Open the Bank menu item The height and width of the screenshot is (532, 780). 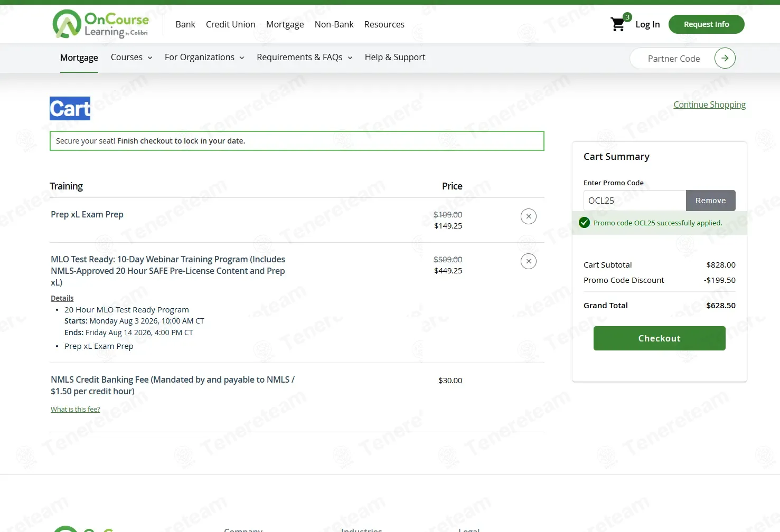click(185, 24)
